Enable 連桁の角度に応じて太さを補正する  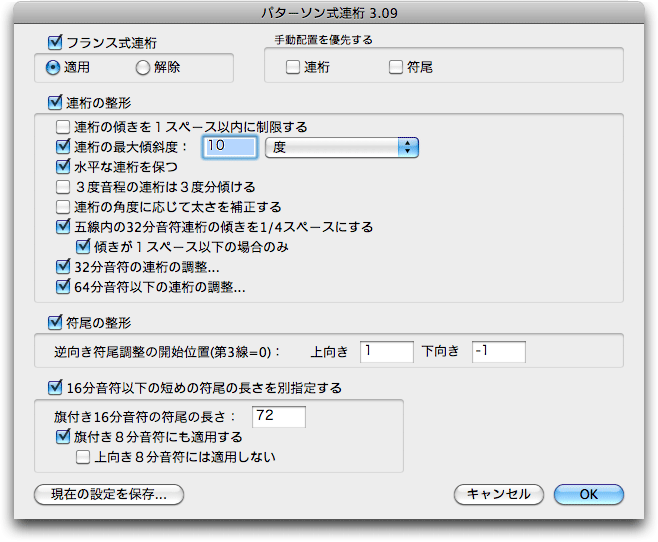[63, 207]
